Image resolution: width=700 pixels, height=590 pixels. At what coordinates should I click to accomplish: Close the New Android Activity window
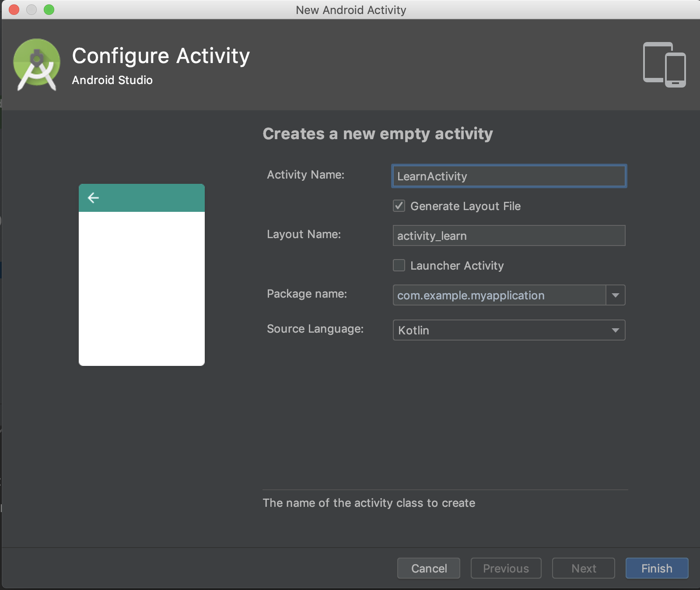[14, 10]
